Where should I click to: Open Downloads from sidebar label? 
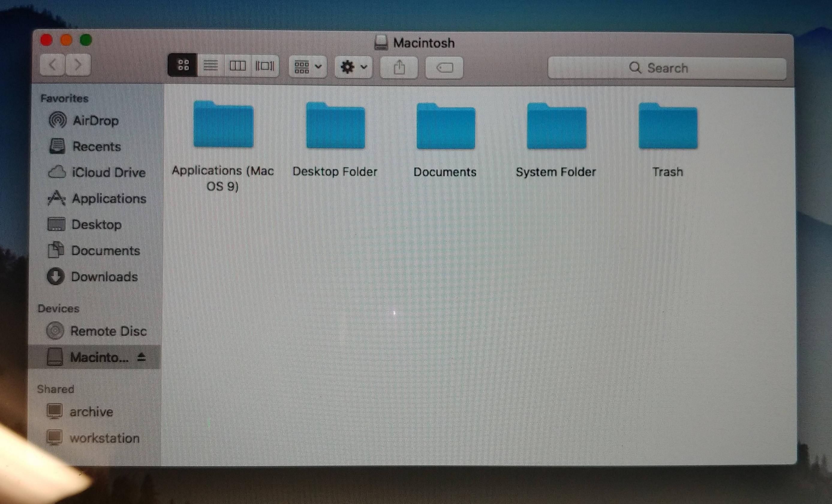click(105, 277)
